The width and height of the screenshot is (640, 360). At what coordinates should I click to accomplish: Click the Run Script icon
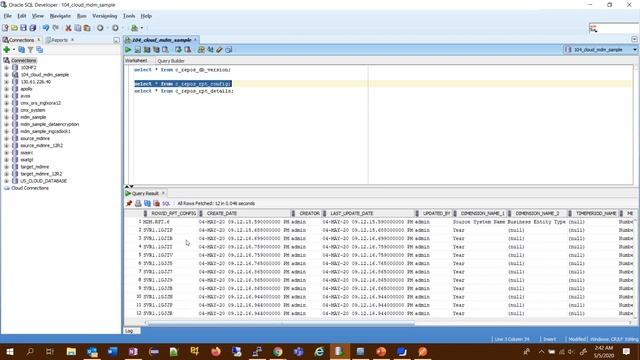[x=138, y=49]
